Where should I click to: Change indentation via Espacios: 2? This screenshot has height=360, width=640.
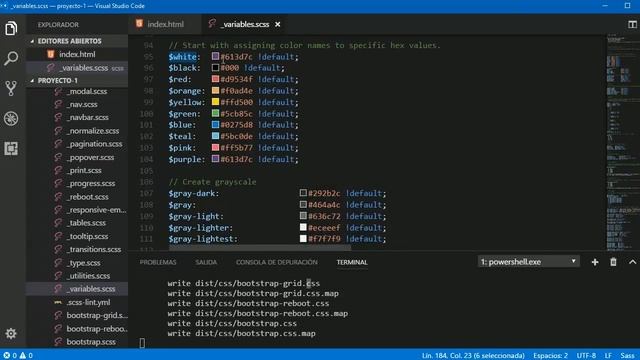tap(550, 356)
